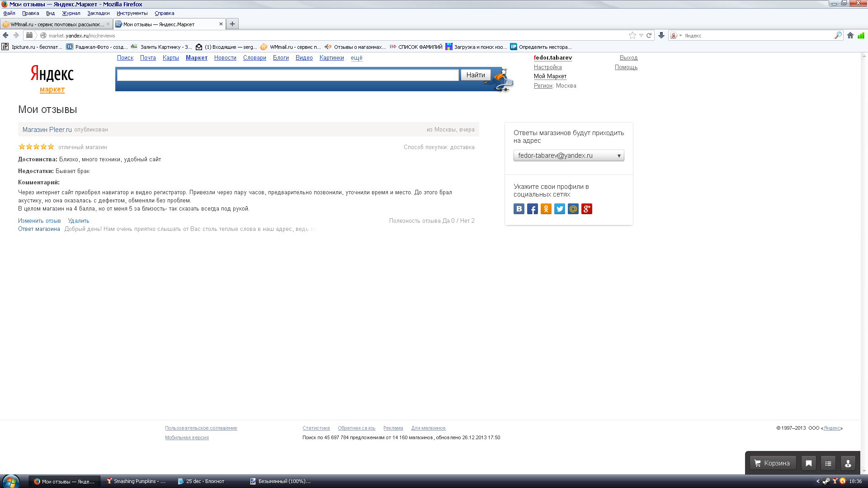Viewport: 868px width, 488px height.
Task: Click the Отзывы о магазинах bookmark
Action: (355, 47)
